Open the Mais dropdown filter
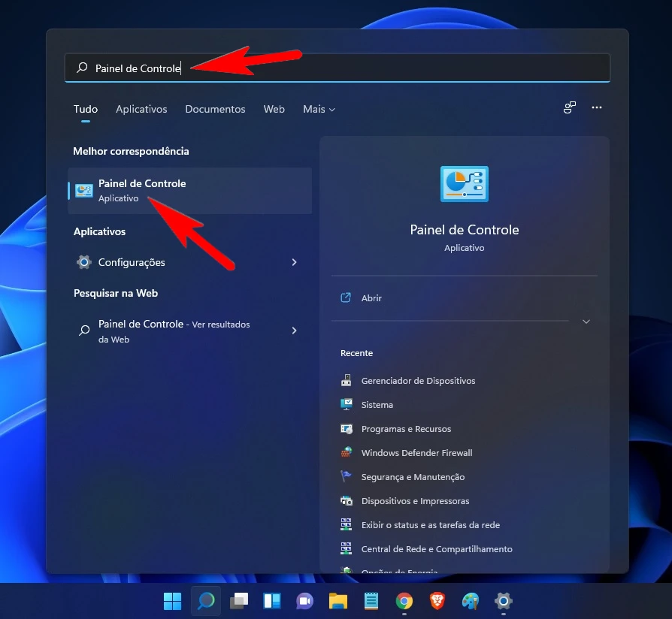 pos(319,109)
